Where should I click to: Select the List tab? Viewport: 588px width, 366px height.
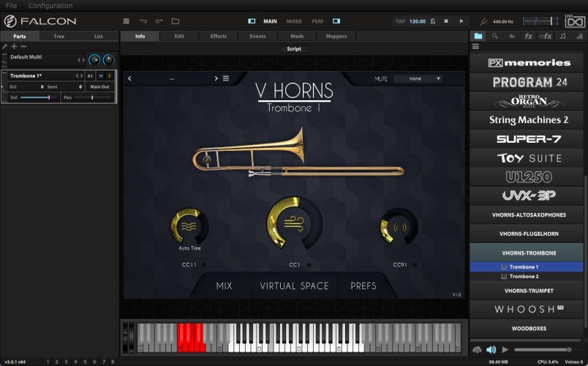pyautogui.click(x=98, y=36)
